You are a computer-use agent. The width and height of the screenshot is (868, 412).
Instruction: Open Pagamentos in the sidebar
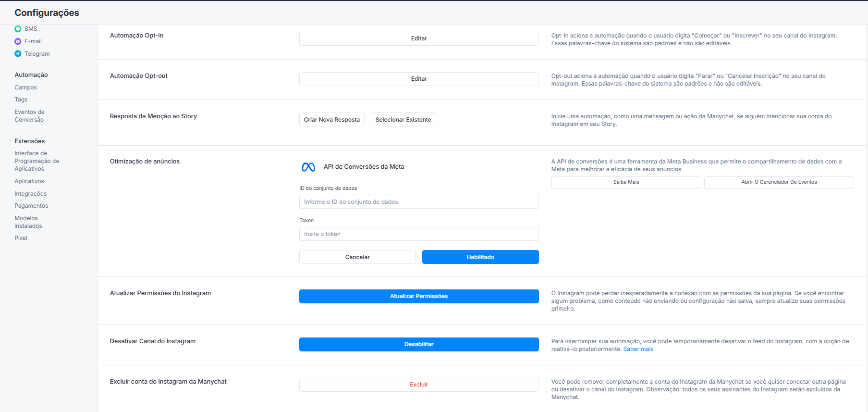tap(31, 206)
